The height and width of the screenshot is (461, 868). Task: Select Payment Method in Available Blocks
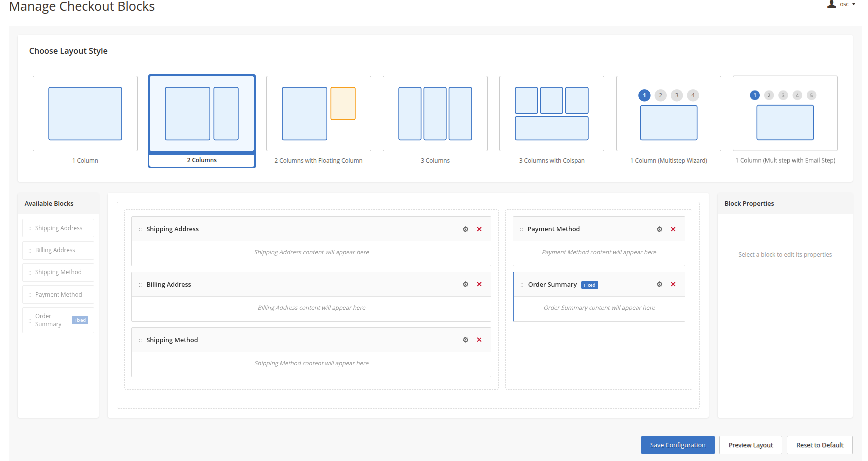point(58,295)
